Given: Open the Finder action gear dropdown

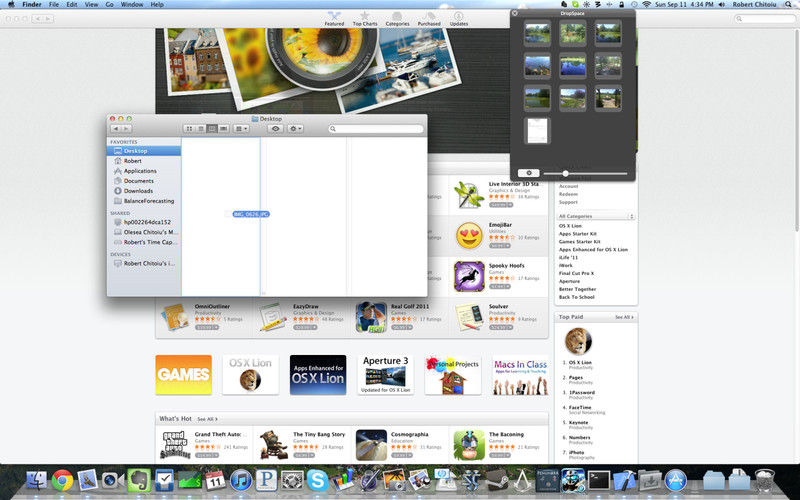Looking at the screenshot, I should [295, 129].
